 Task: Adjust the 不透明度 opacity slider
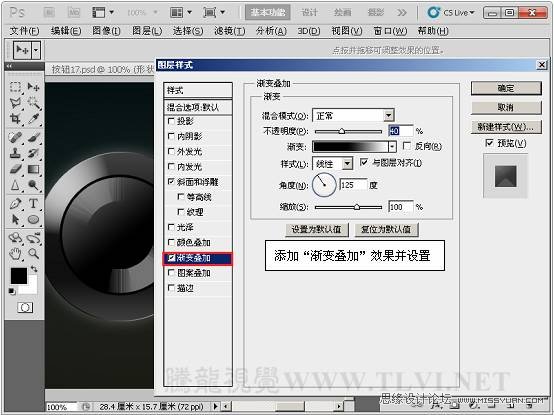342,131
